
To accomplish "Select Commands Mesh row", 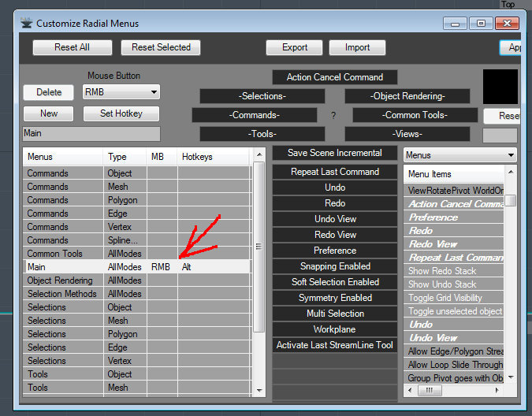I will pos(137,187).
